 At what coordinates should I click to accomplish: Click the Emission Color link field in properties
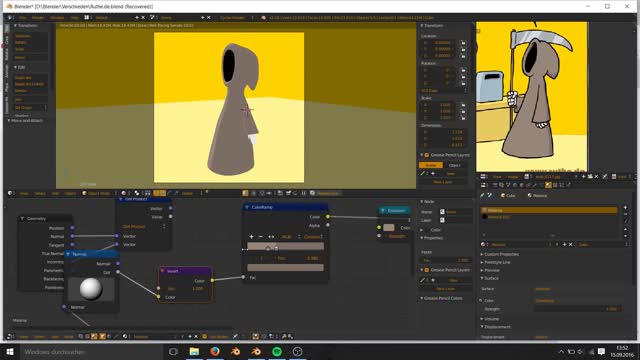(578, 301)
